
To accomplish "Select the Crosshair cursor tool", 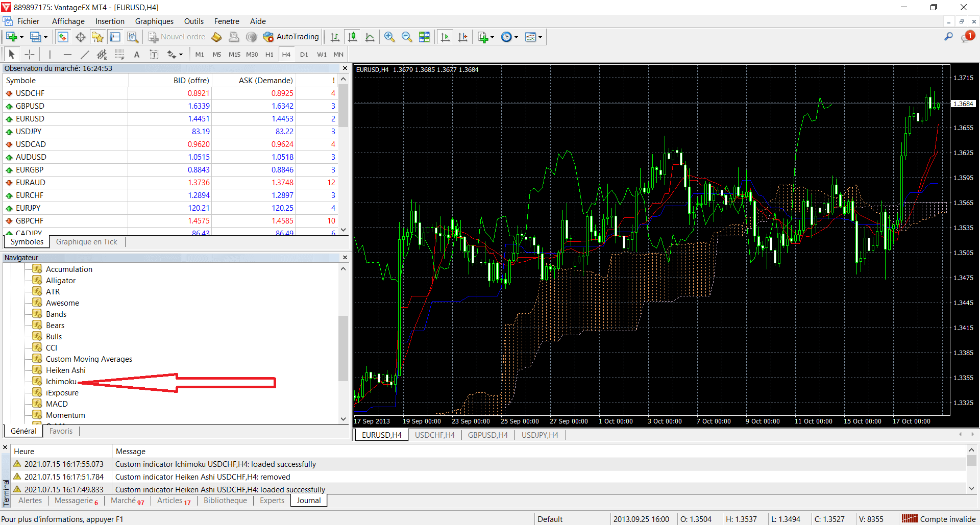I will pyautogui.click(x=30, y=55).
